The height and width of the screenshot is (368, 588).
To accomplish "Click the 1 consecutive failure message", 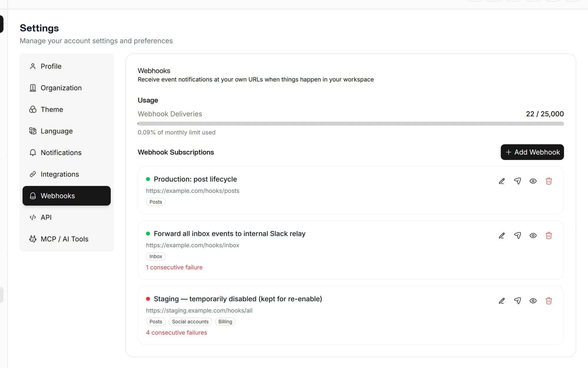I will tap(174, 267).
